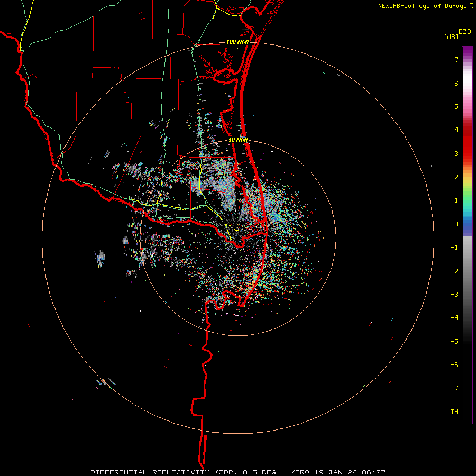Click the 5 value on the color scale
The image size is (476, 476).
456,106
